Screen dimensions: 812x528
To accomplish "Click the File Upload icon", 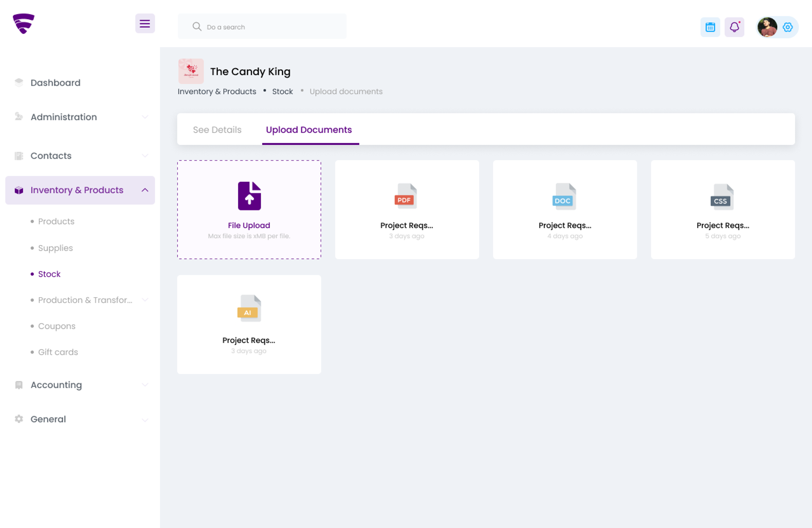I will point(249,196).
